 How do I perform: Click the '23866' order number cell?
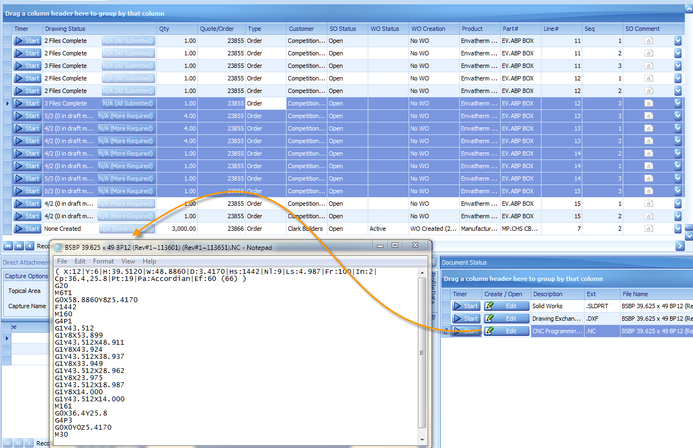221,228
